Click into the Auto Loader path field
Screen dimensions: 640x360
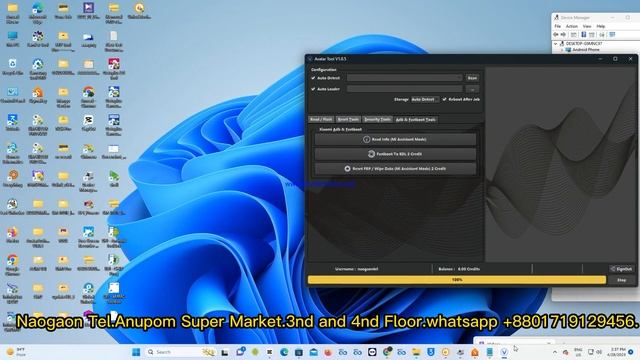[404, 89]
